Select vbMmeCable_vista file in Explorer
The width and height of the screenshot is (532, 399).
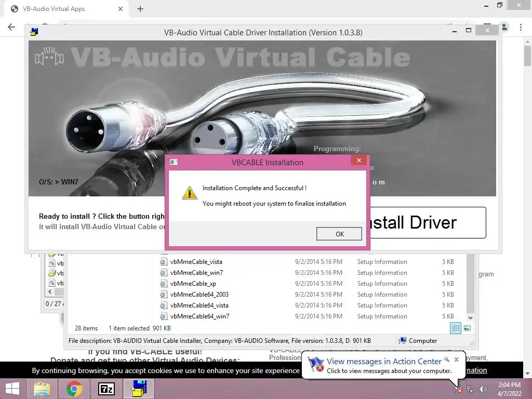196,262
